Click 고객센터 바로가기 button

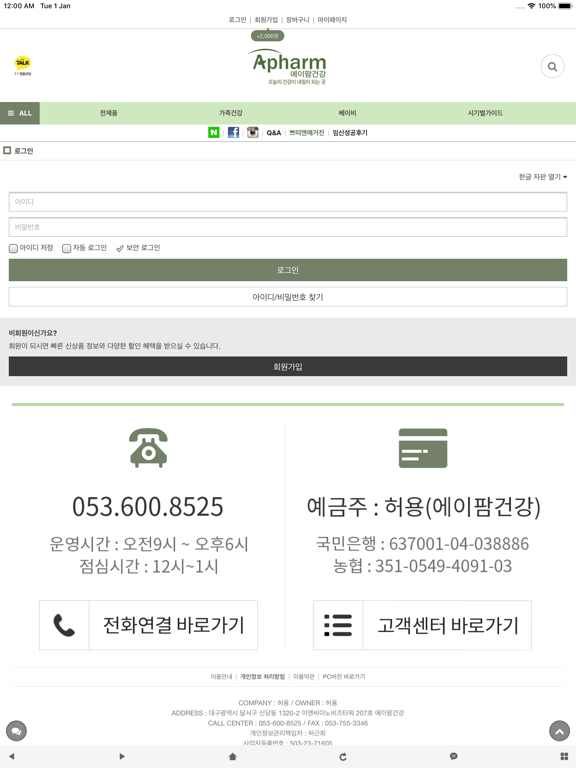click(422, 625)
